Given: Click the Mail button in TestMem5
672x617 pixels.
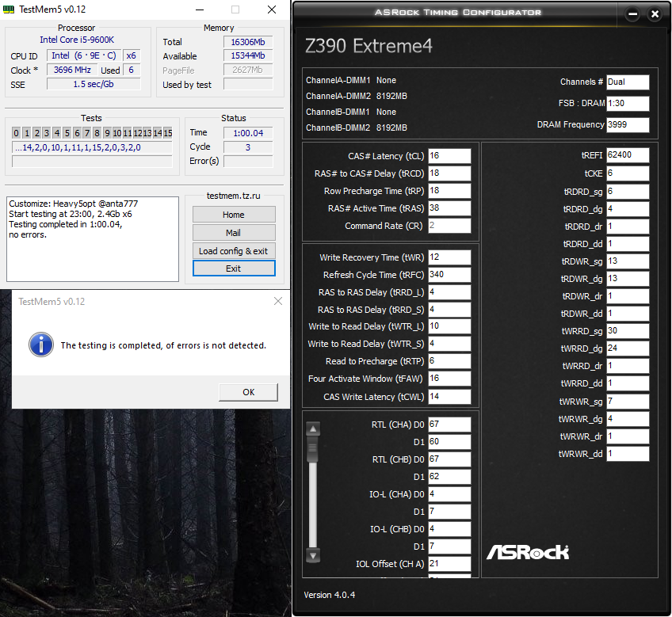Looking at the screenshot, I should coord(234,233).
